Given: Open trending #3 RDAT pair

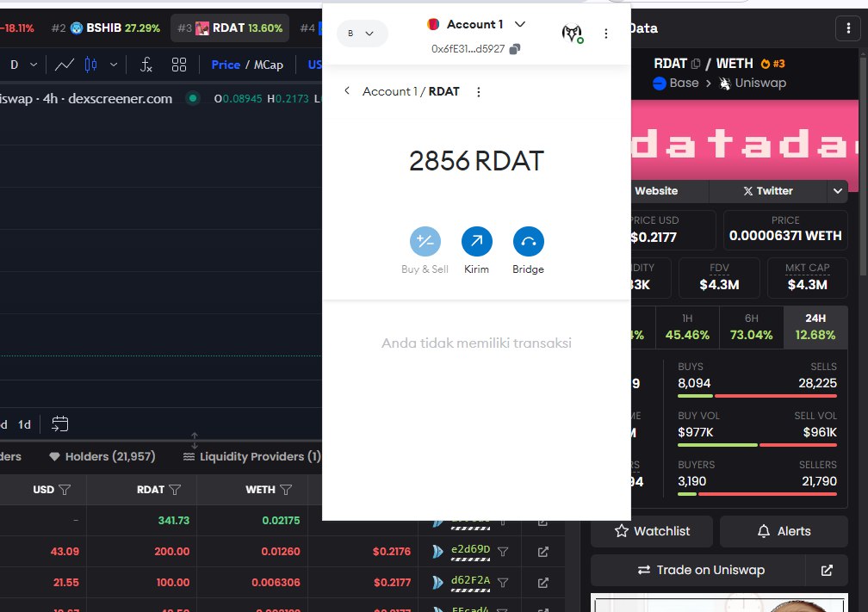Looking at the screenshot, I should pos(230,28).
